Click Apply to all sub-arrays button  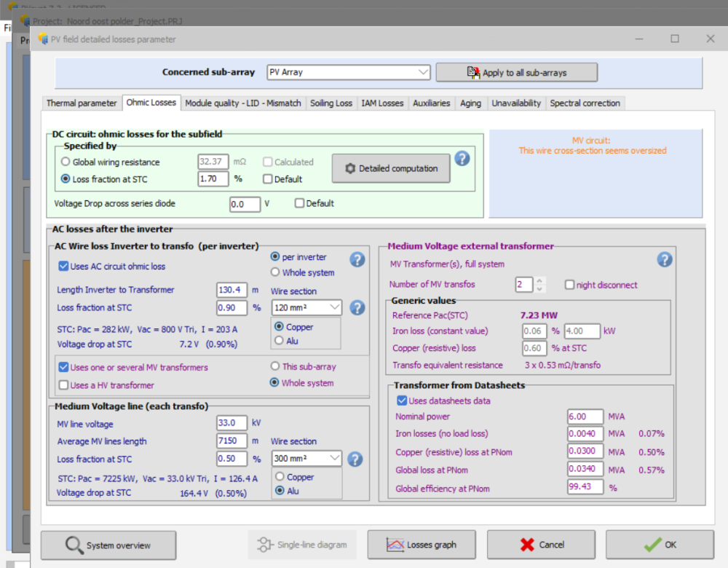pos(516,73)
